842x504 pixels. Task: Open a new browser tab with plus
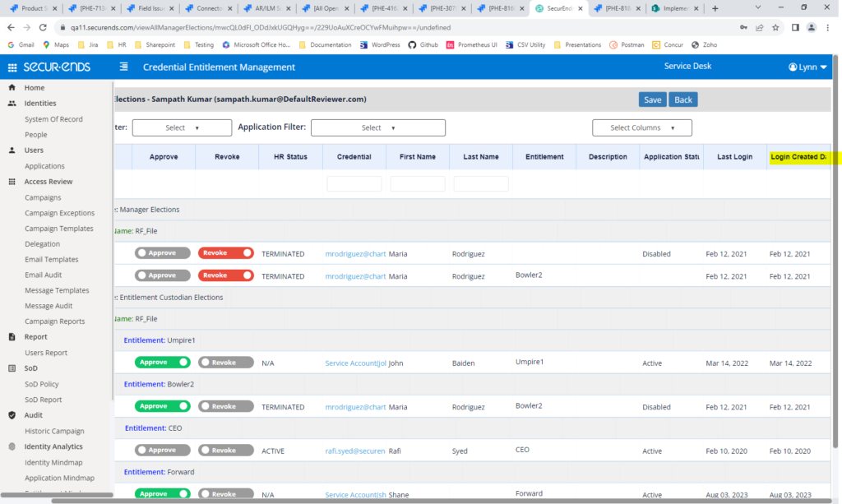[715, 8]
